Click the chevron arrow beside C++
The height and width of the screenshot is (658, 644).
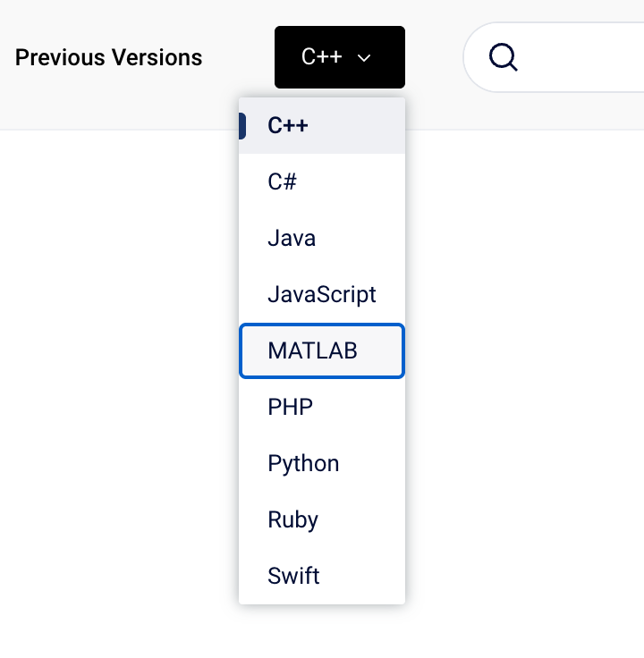tap(364, 58)
